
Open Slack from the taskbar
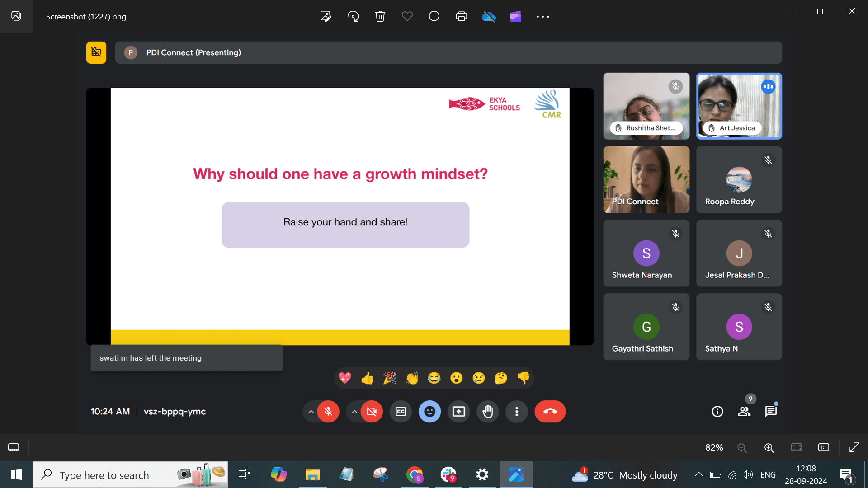448,474
